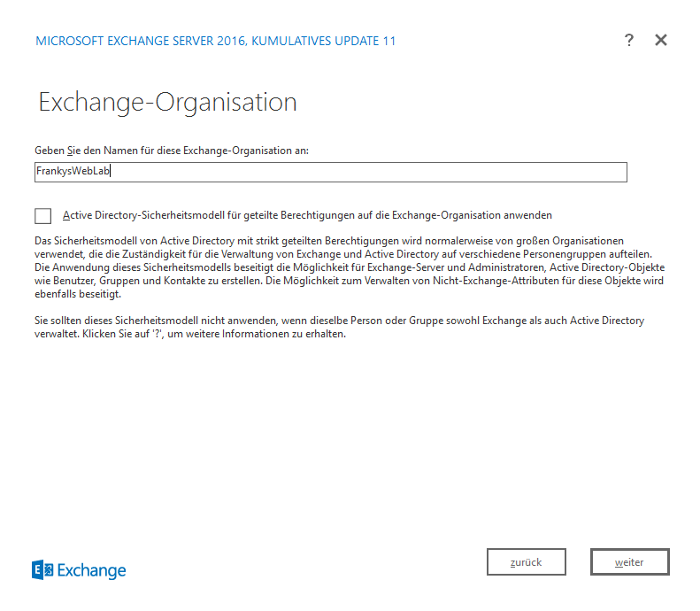Click the line ending ebenfalls beseitigt

pyautogui.click(x=78, y=294)
